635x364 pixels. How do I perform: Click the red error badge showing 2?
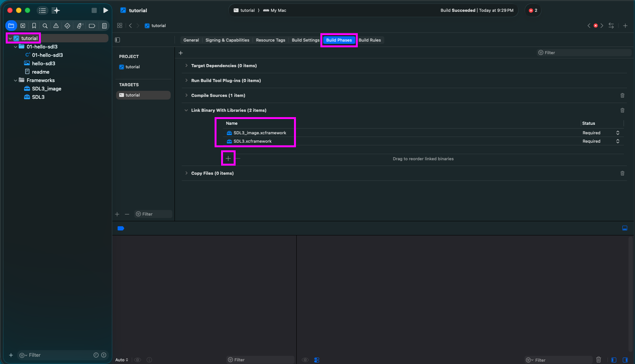[x=533, y=10]
